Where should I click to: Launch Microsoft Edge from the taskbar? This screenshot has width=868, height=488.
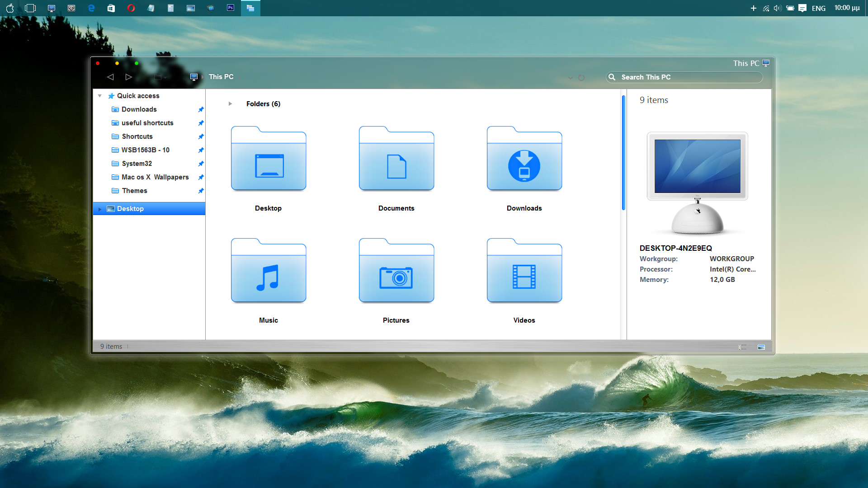91,8
